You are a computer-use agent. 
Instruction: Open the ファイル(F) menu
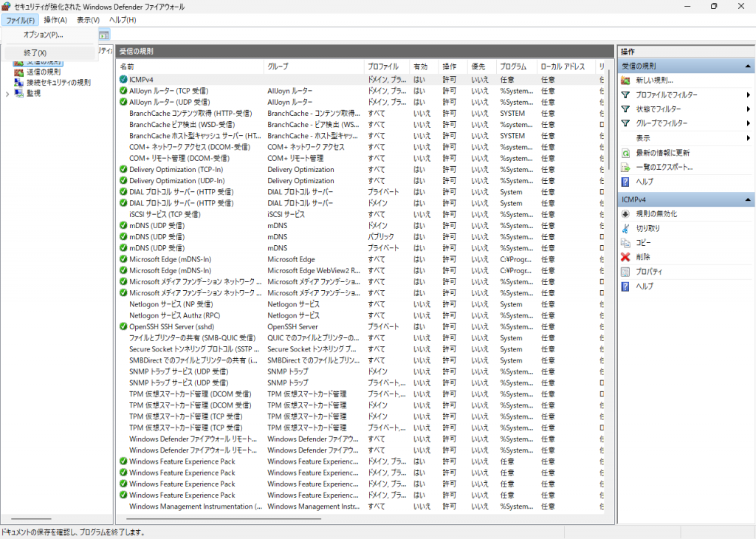click(x=20, y=20)
